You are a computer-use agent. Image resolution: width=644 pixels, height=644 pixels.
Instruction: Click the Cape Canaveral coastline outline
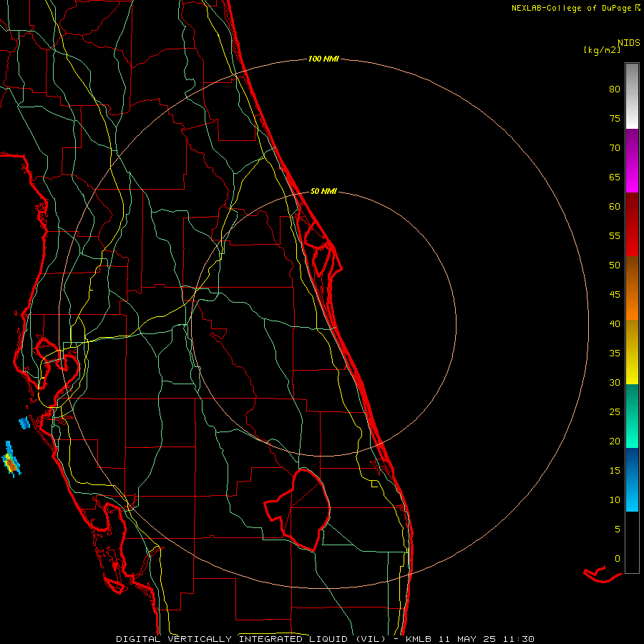(323, 250)
